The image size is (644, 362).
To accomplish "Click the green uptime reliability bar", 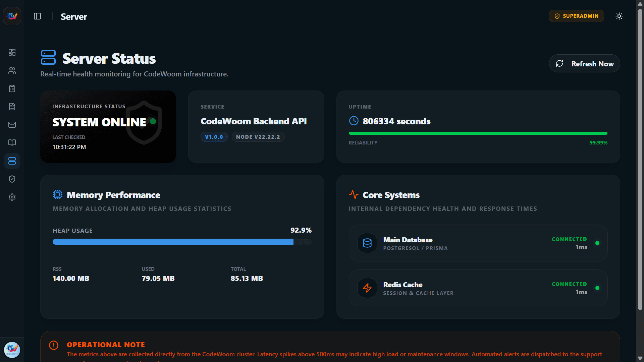I will pyautogui.click(x=478, y=133).
